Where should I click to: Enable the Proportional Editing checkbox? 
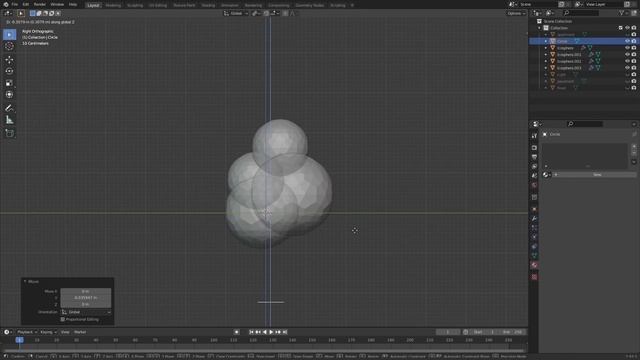click(63, 320)
